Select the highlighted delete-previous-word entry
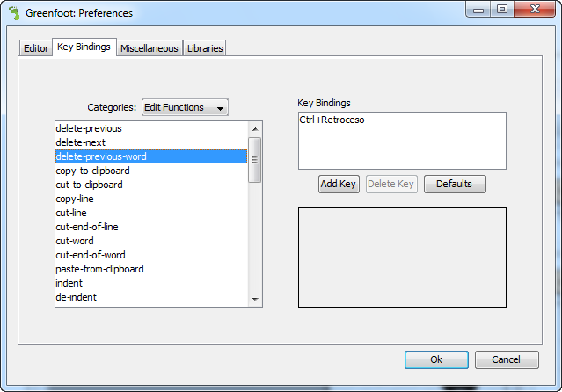The height and width of the screenshot is (392, 562). pos(151,156)
